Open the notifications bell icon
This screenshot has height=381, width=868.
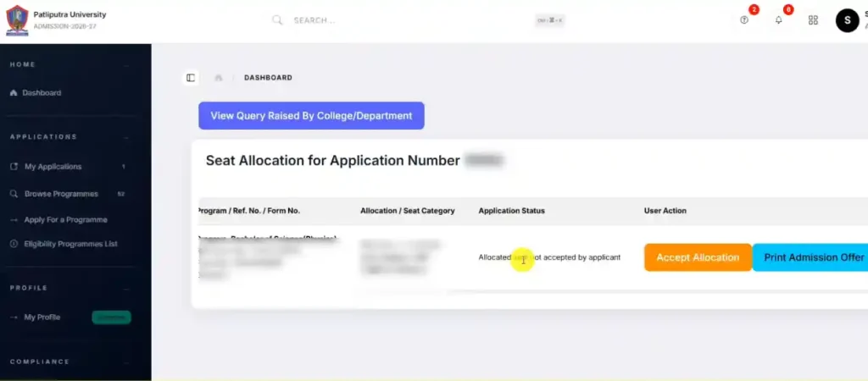tap(779, 20)
